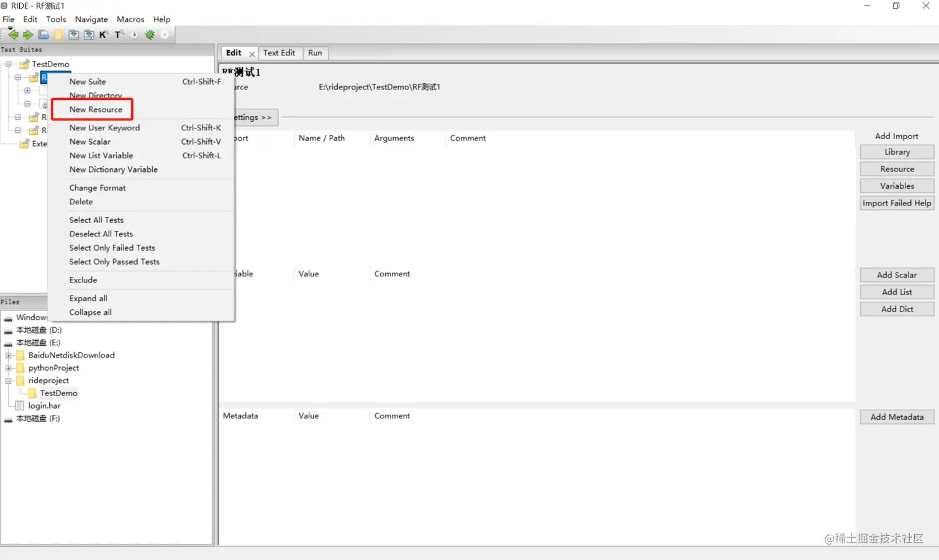Click the Add Dict button
The height and width of the screenshot is (560, 939).
click(897, 309)
